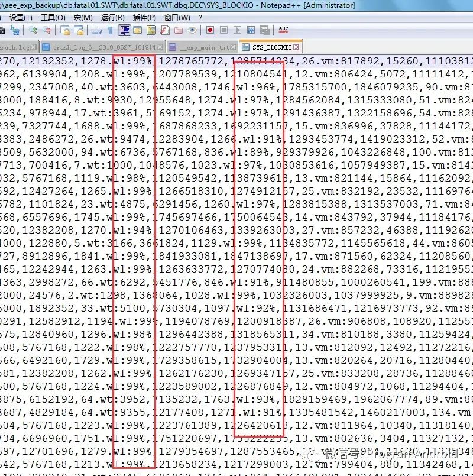Click the text wl:89%
Image resolution: width=473 pixels, height=476 pixels.
(250, 153)
